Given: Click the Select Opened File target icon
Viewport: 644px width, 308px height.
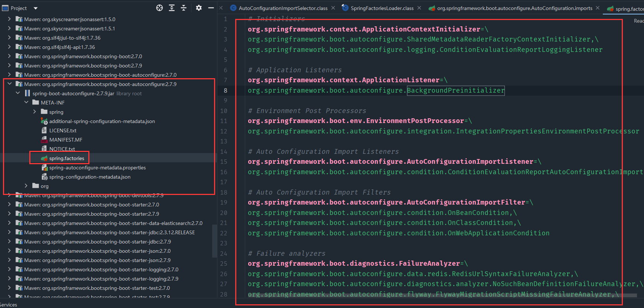Looking at the screenshot, I should tap(160, 8).
